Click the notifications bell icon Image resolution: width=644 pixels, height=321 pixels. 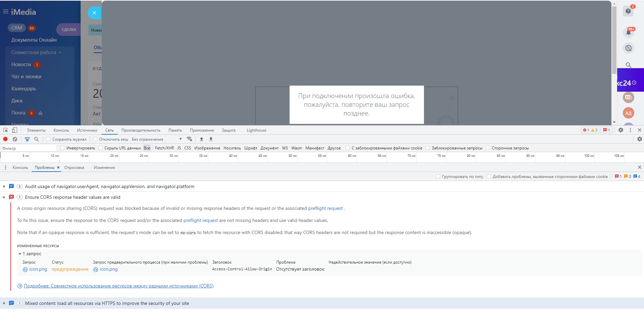pyautogui.click(x=628, y=33)
